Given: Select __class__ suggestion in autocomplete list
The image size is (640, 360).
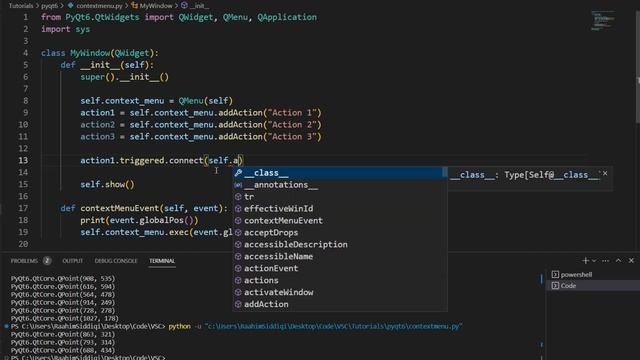Looking at the screenshot, I should tap(340, 173).
